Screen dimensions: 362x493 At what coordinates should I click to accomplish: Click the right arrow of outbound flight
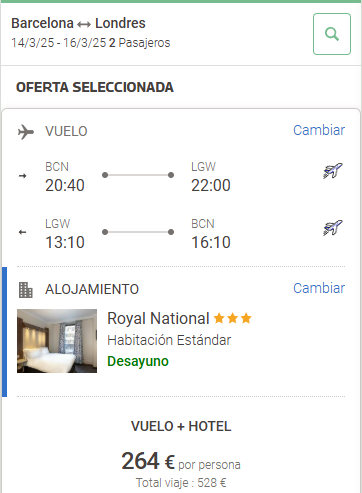pos(22,176)
